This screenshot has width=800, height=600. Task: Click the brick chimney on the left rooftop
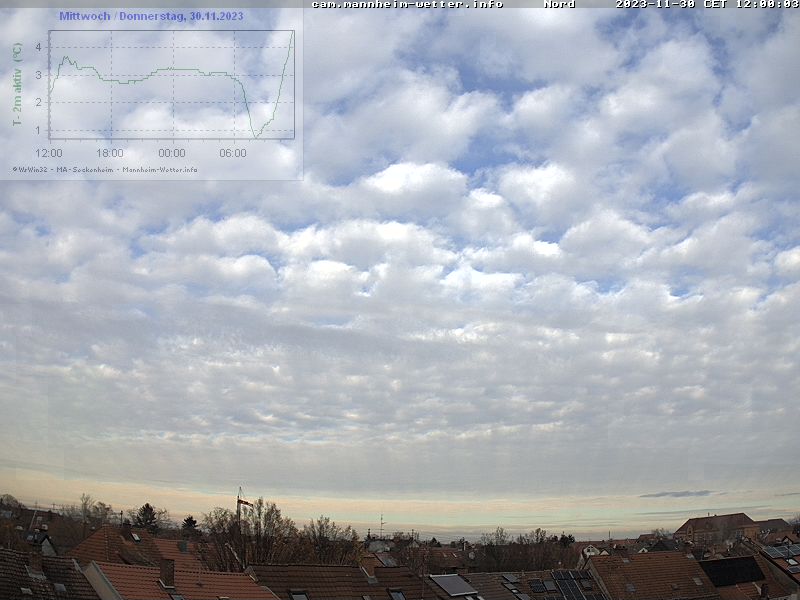tap(166, 572)
